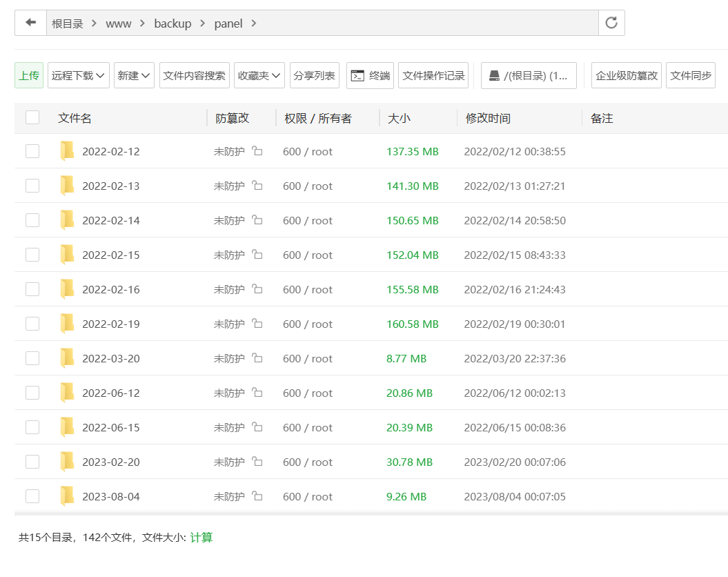The image size is (728, 577).
Task: Click 计算 to calculate total size
Action: coord(201,537)
